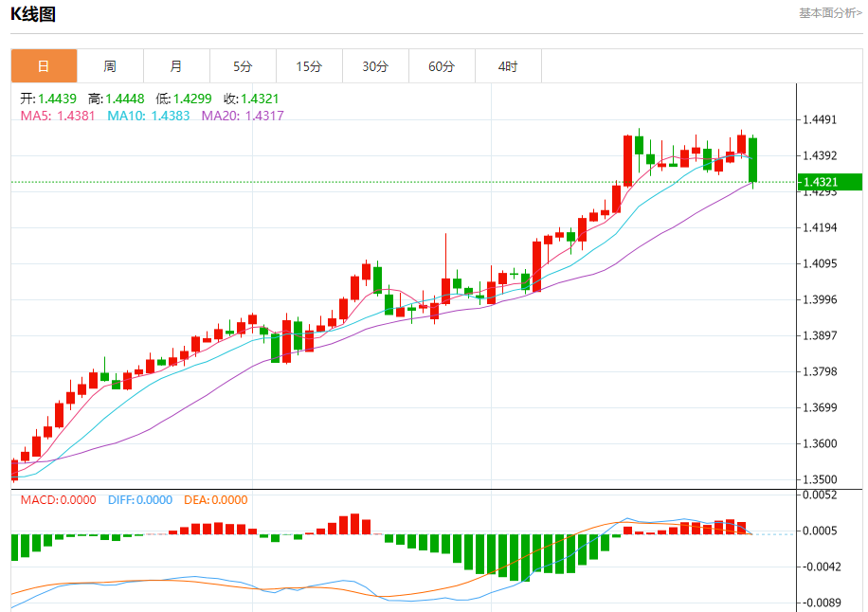Click the K线图 heading
Viewport: 868px width, 612px height.
(x=33, y=14)
